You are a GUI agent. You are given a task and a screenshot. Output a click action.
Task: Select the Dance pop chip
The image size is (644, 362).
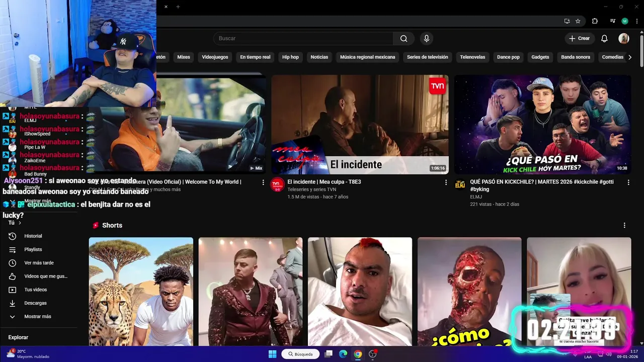[x=508, y=57]
